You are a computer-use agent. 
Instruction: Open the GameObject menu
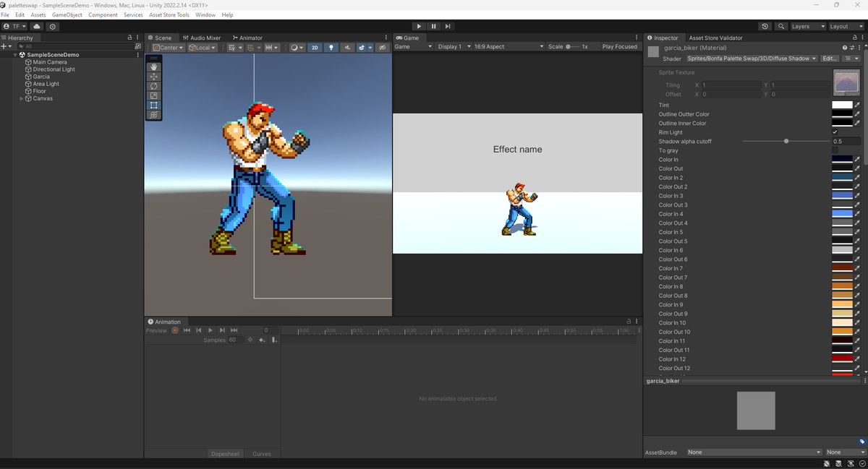[67, 14]
